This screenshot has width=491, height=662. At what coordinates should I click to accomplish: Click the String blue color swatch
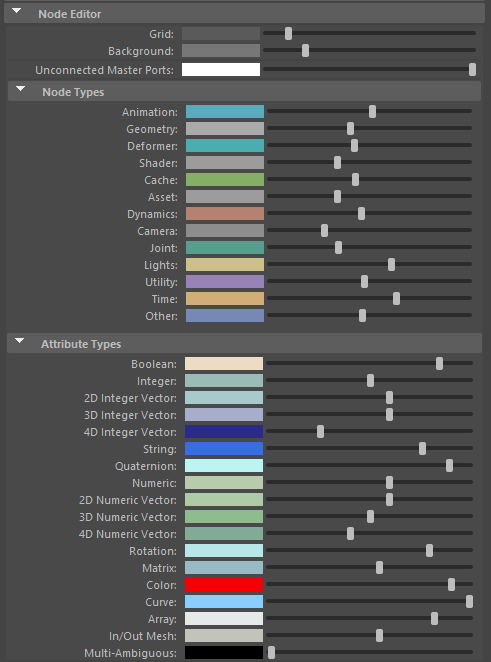point(224,448)
